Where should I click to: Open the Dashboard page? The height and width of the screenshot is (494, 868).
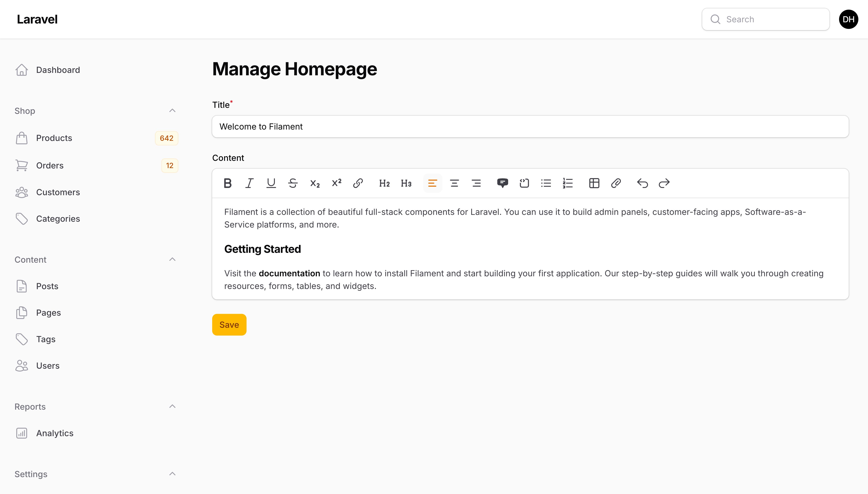(x=96, y=70)
